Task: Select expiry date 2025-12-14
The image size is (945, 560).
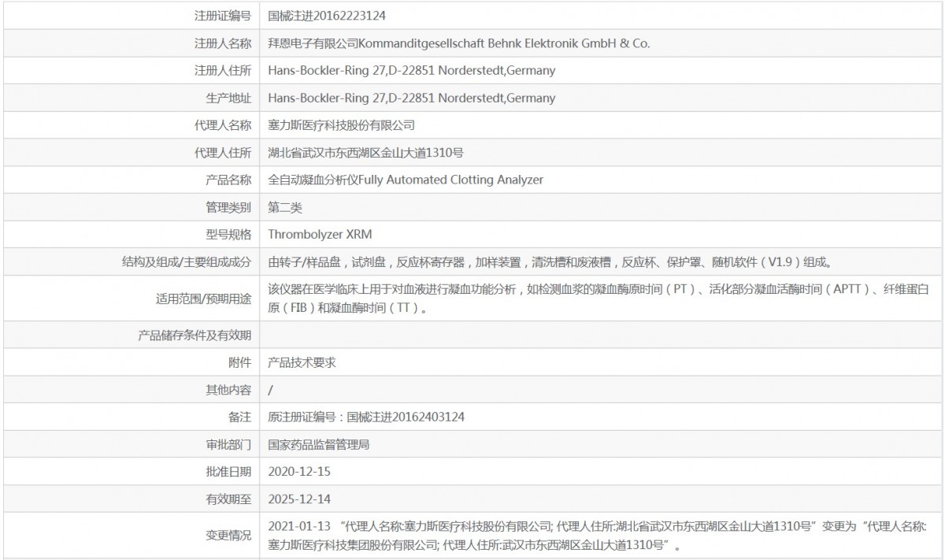Action: pyautogui.click(x=301, y=499)
